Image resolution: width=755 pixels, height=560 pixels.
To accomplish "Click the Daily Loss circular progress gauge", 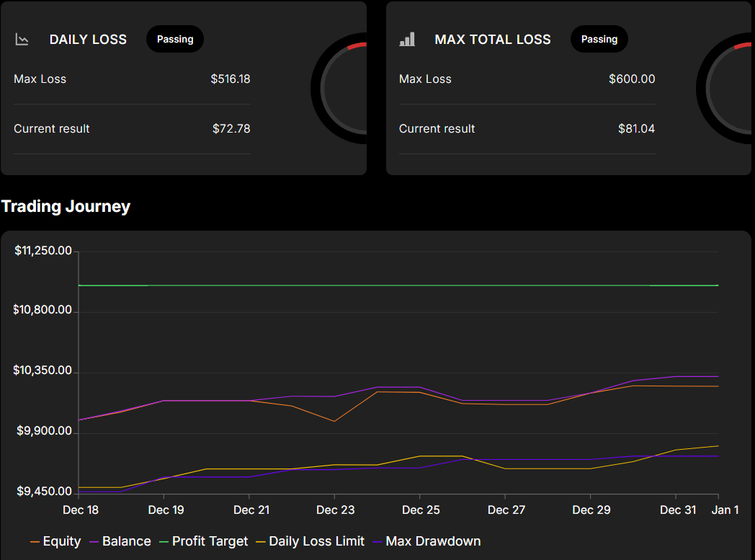I will tap(339, 88).
